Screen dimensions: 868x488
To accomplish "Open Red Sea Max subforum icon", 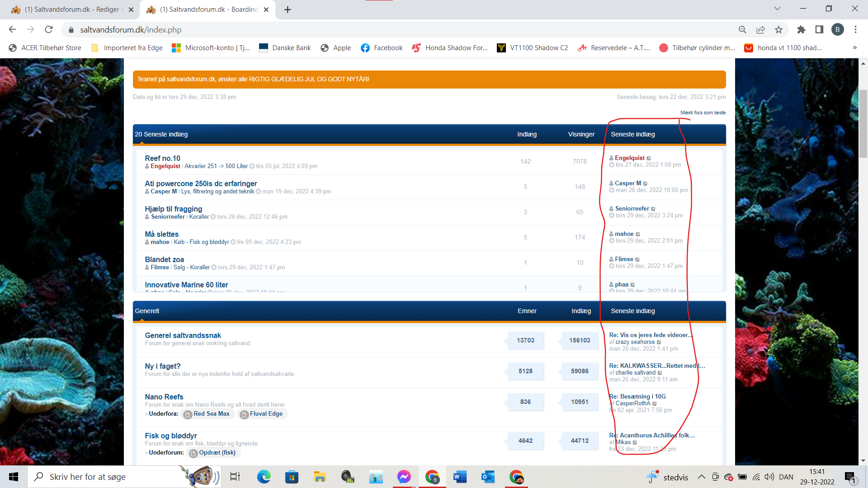I will (188, 414).
